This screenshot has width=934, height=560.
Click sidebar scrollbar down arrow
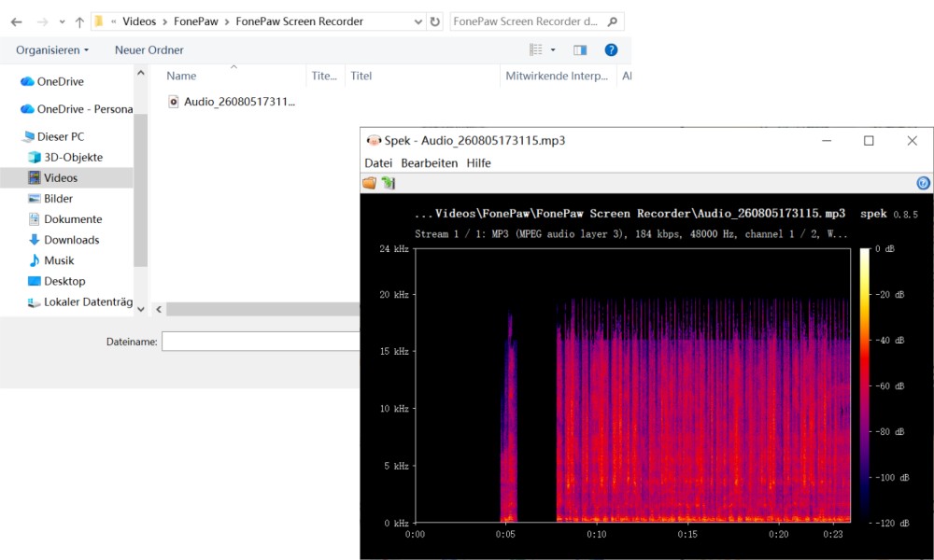(x=141, y=309)
